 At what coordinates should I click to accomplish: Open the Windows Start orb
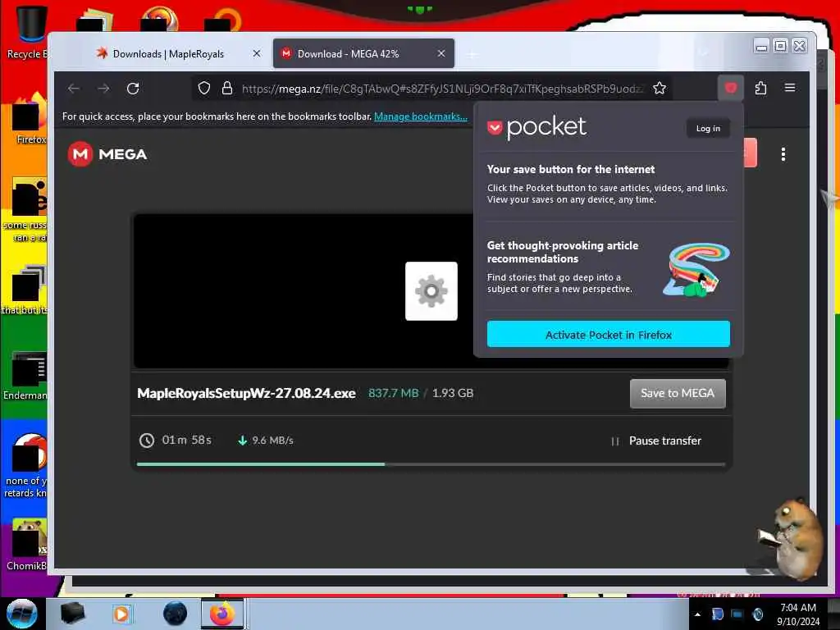coord(22,614)
